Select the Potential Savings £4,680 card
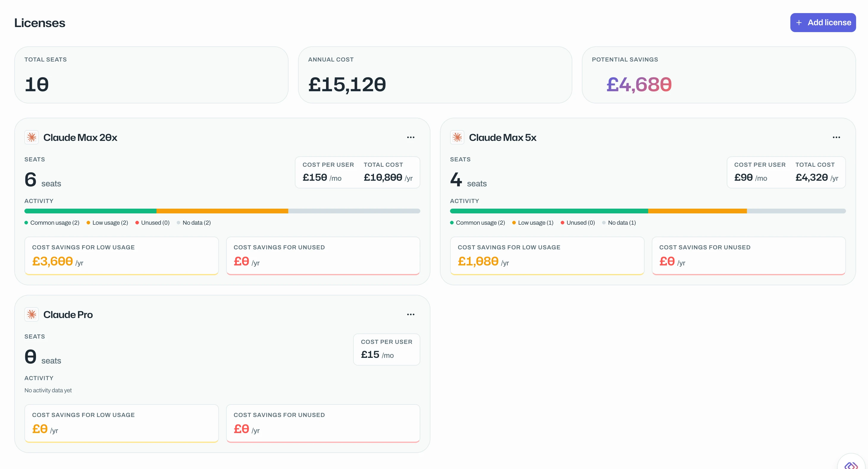 tap(718, 75)
